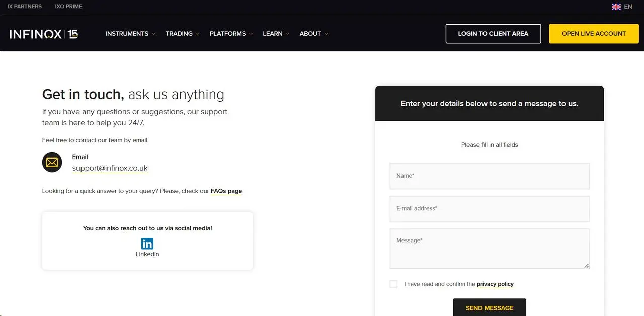Click the Linkedin text label
644x316 pixels.
pos(147,254)
